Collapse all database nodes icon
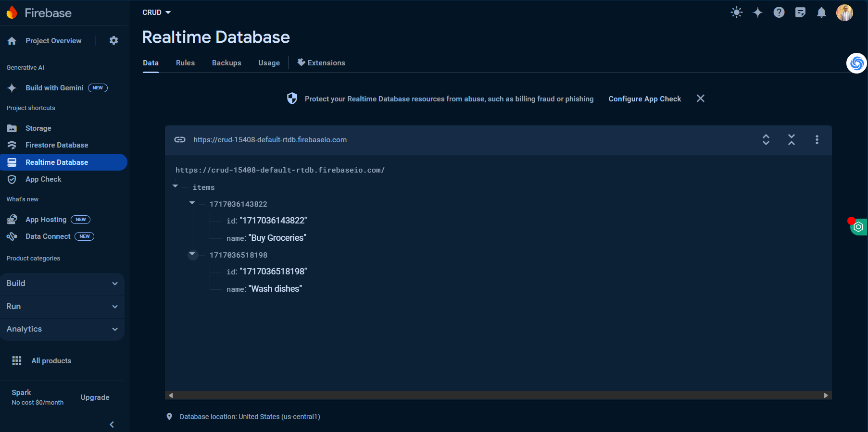The height and width of the screenshot is (432, 868). [x=792, y=140]
